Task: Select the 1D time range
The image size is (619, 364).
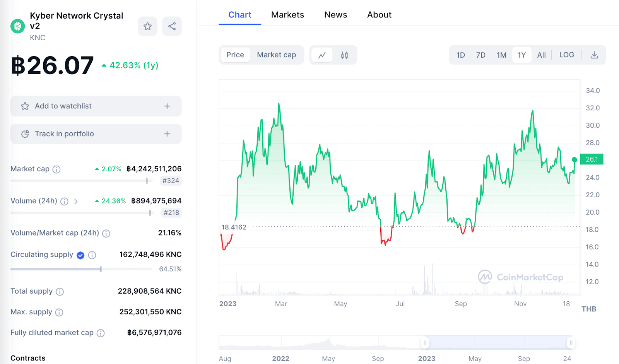Action: [460, 55]
